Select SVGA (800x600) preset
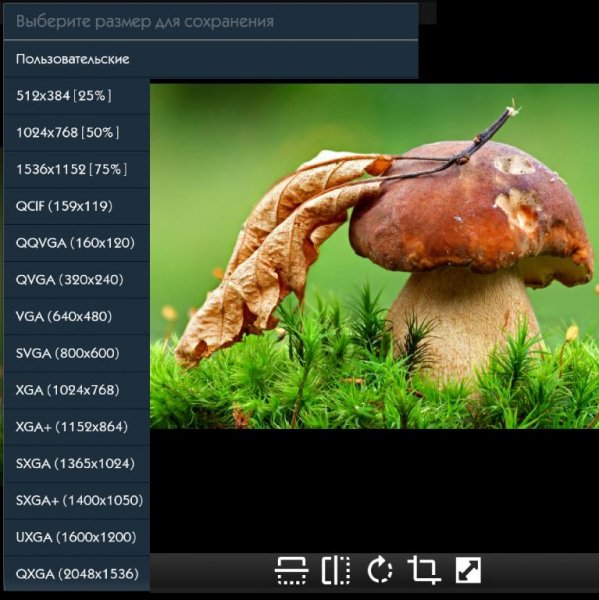 point(77,353)
